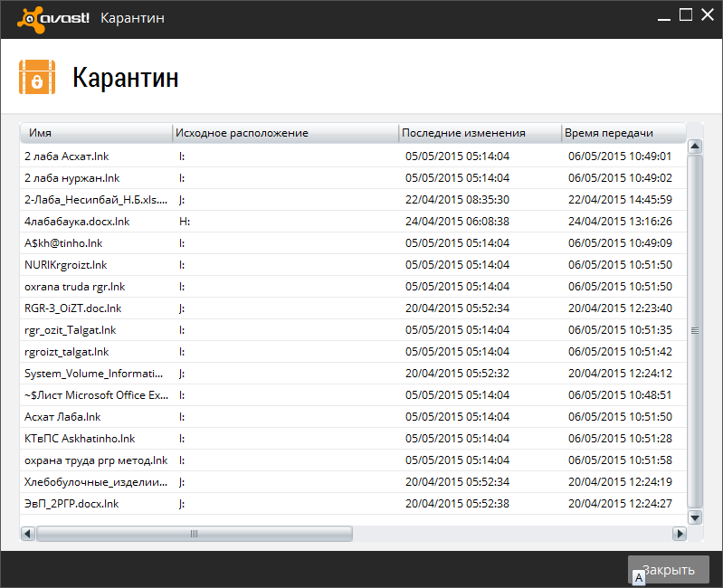Click transfer time 22/04/2015 14:45:59

click(x=620, y=200)
